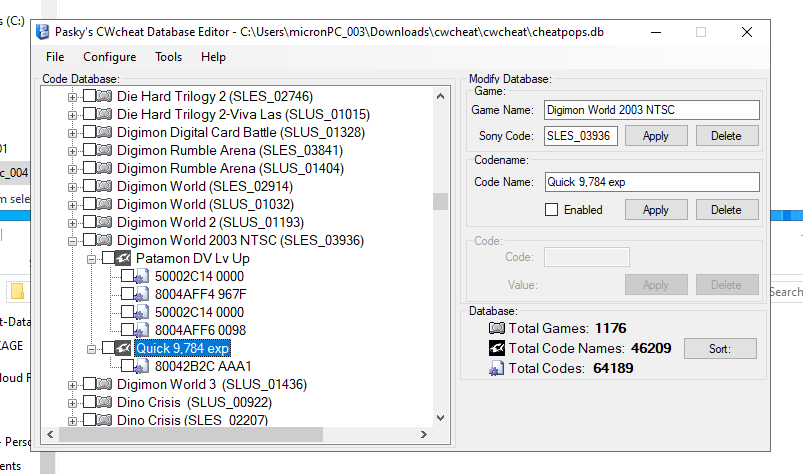Image resolution: width=803 pixels, height=474 pixels.
Task: Tick the checkbox for Patamon DV Lv Up
Action: point(108,257)
